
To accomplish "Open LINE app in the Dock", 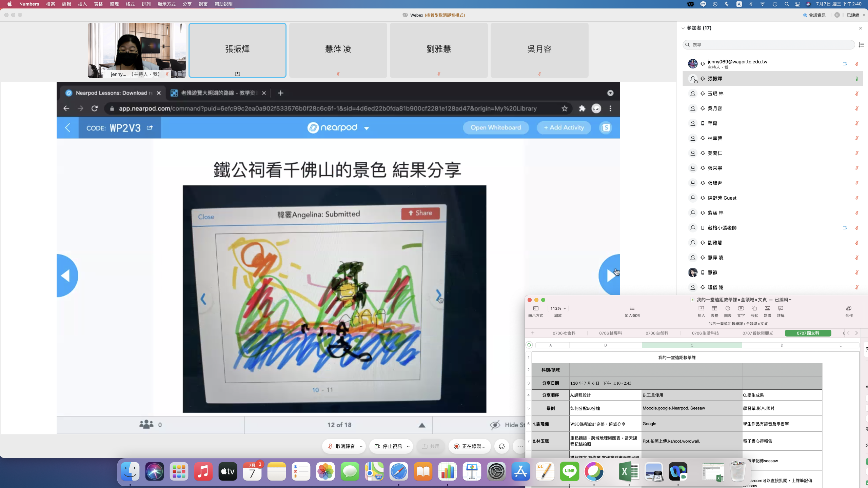I will tap(569, 471).
